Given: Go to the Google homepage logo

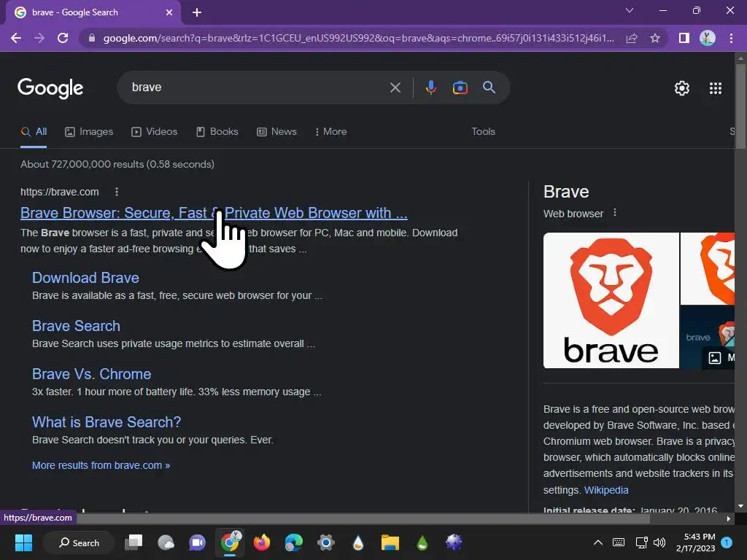Looking at the screenshot, I should [50, 88].
